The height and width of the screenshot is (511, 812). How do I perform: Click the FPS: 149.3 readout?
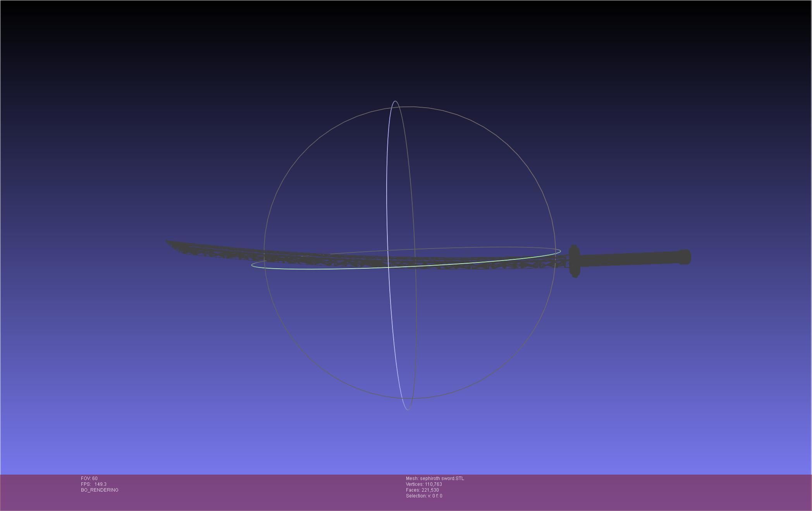point(94,484)
